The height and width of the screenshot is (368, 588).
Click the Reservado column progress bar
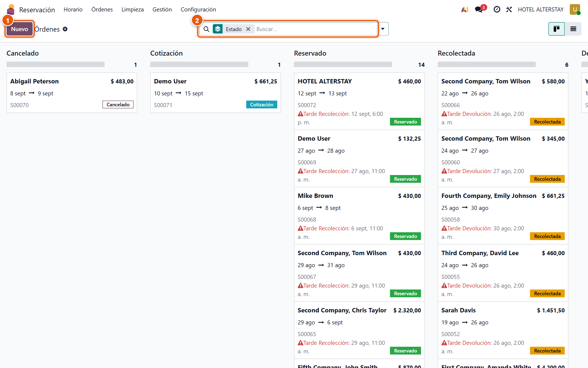(343, 65)
